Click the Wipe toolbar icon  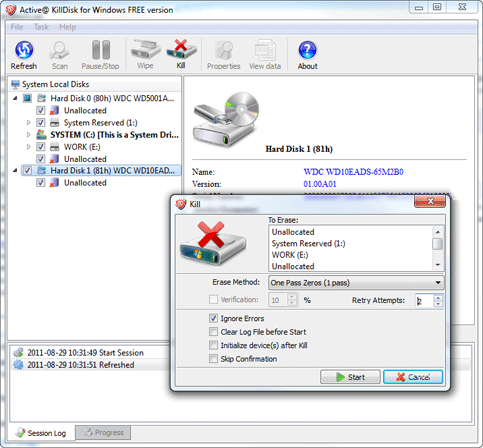146,49
